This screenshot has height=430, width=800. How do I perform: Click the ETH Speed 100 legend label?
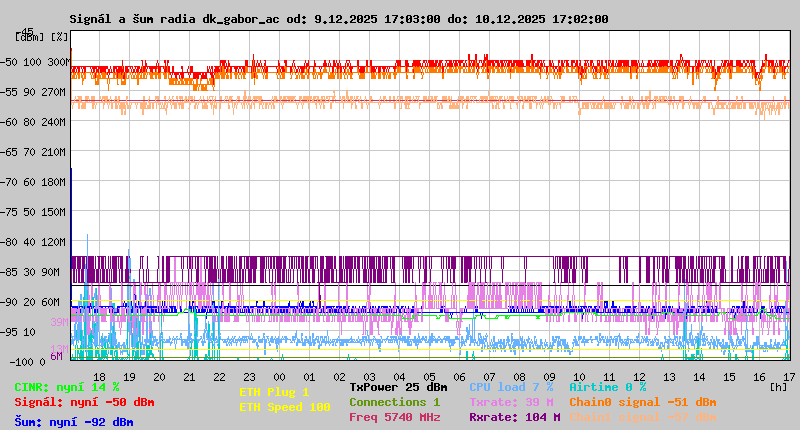(x=284, y=407)
